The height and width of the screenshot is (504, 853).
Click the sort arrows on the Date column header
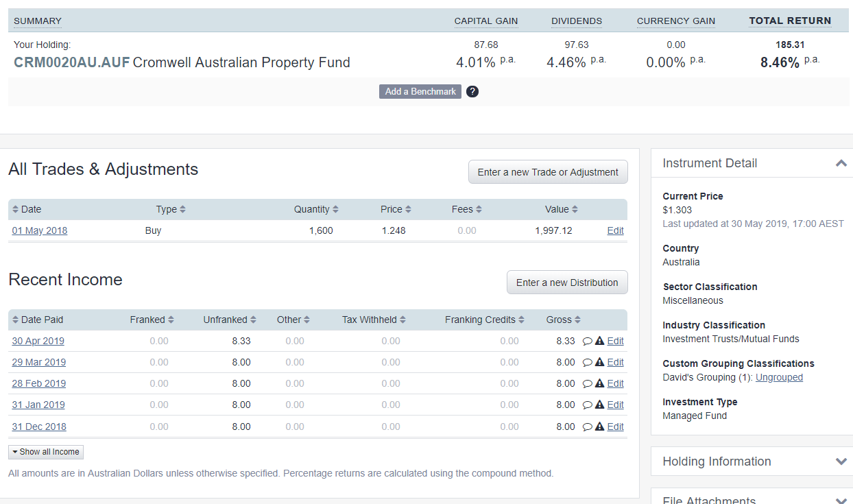click(x=14, y=209)
